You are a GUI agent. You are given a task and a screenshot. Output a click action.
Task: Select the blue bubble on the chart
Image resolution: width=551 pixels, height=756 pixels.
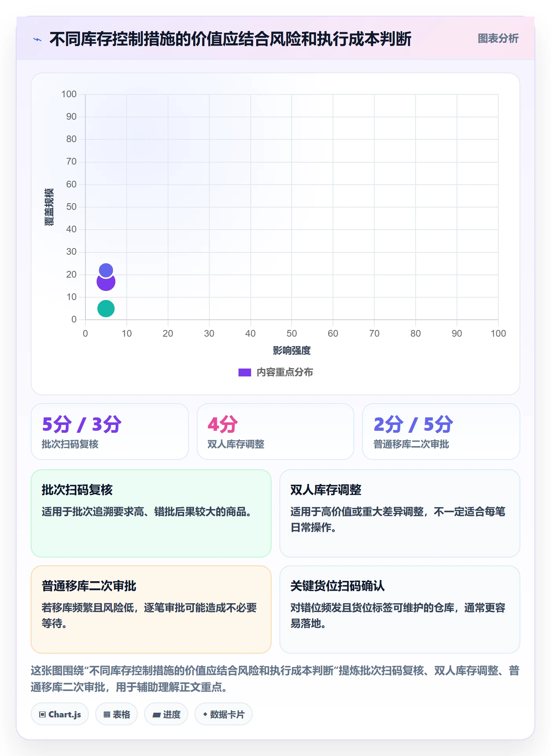coord(106,270)
